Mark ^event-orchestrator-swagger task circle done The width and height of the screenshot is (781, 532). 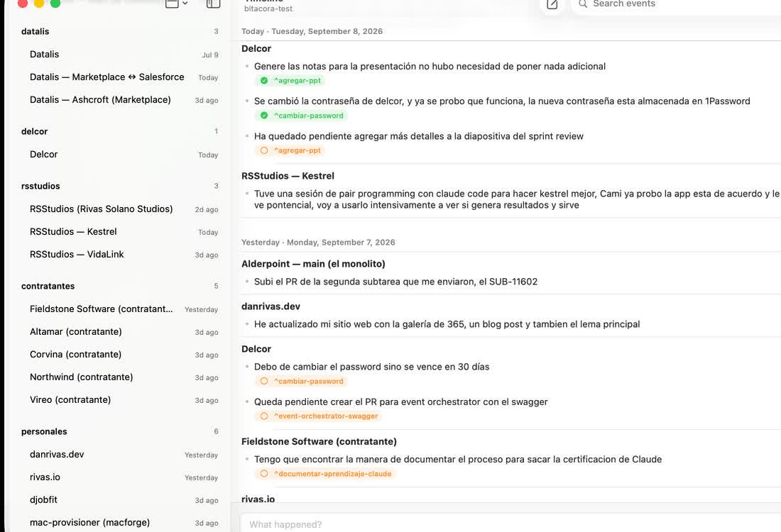(x=264, y=416)
